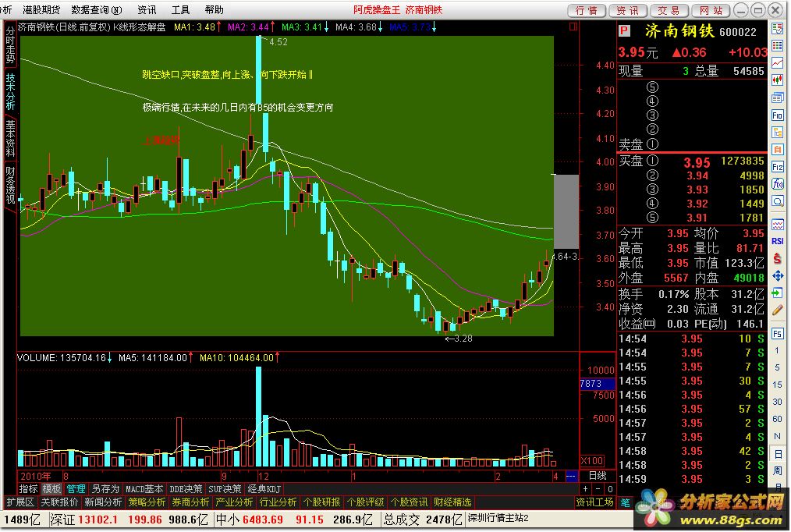Click the colored grid table icon in the right toolbar
This screenshot has width=791, height=532.
point(778,46)
